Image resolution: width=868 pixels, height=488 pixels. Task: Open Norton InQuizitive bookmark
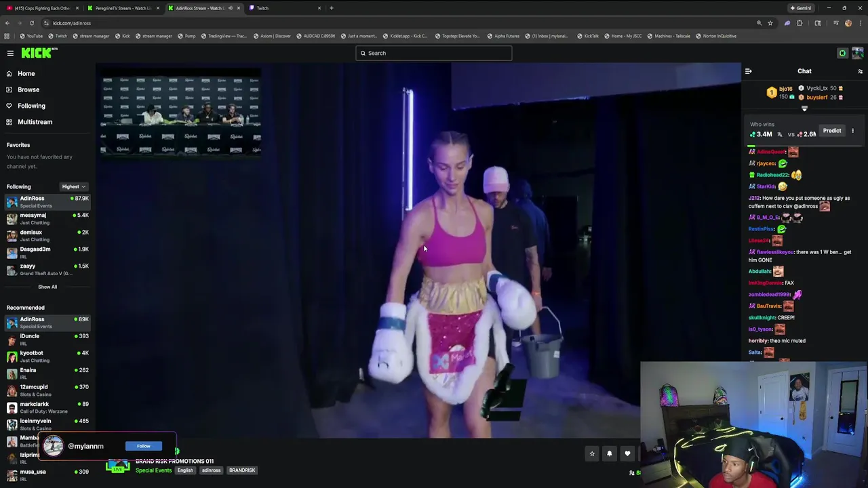[x=716, y=36]
